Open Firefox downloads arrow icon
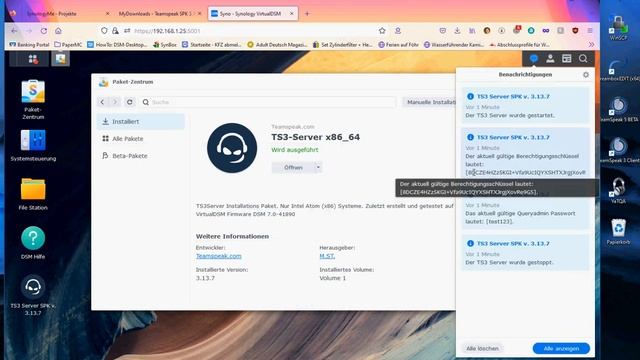 pyautogui.click(x=457, y=31)
